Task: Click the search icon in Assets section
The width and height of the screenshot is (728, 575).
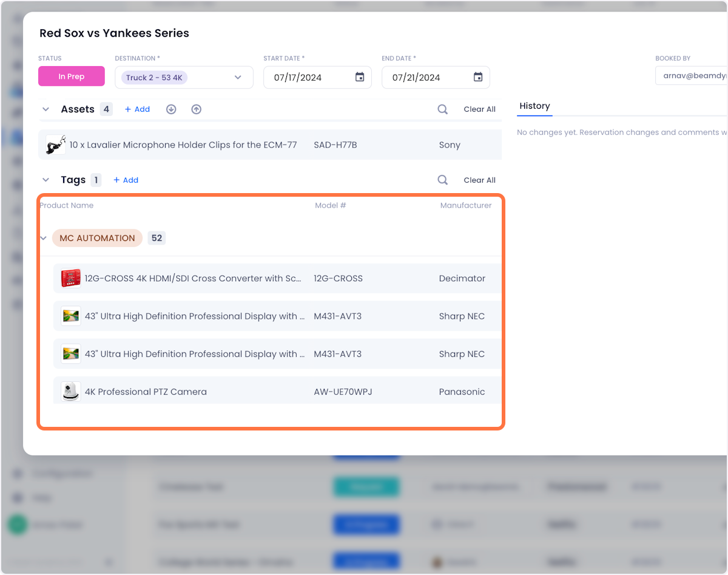Action: 443,109
